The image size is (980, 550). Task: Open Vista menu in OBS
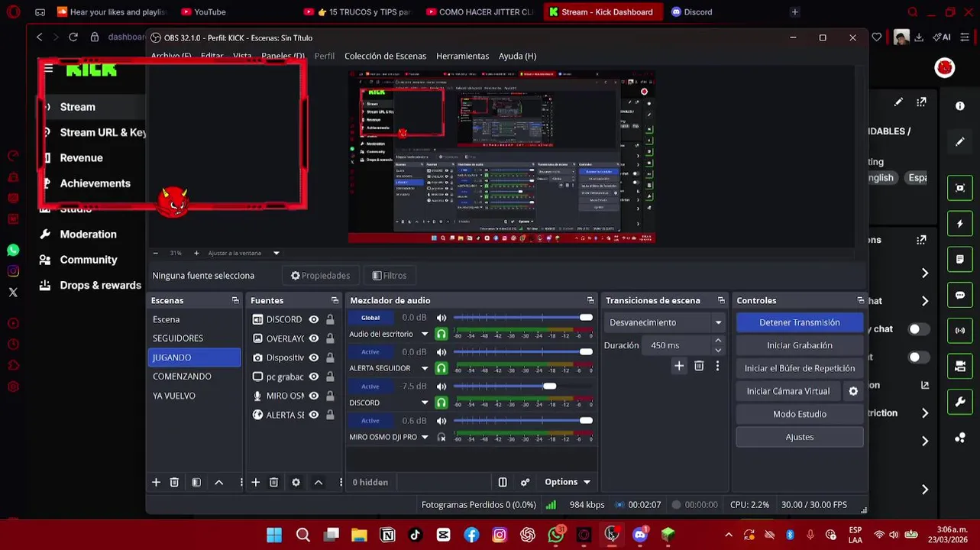coord(242,56)
